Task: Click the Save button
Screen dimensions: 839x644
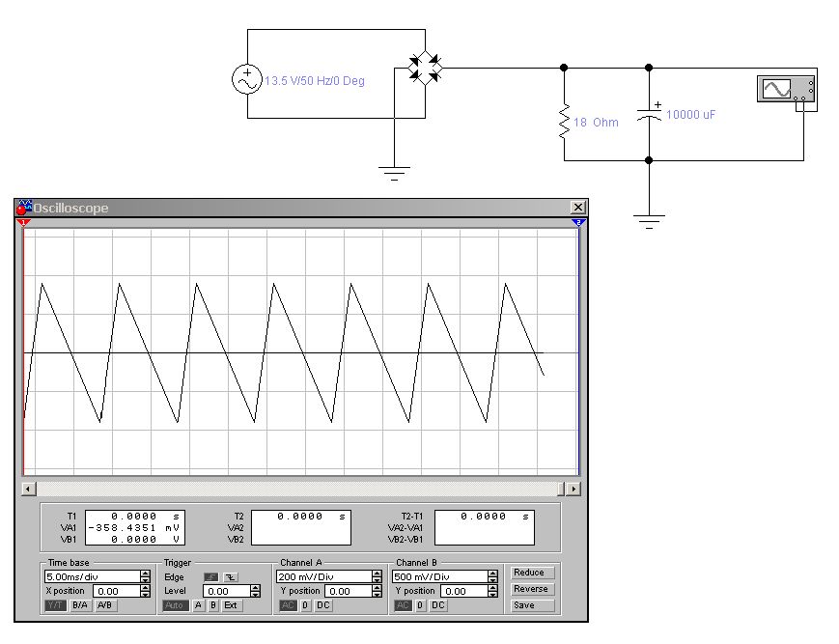Action: tap(532, 605)
